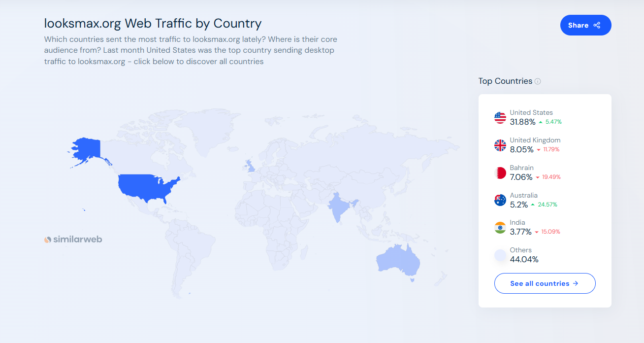The width and height of the screenshot is (644, 343).
Task: Open See all countries link
Action: (545, 283)
